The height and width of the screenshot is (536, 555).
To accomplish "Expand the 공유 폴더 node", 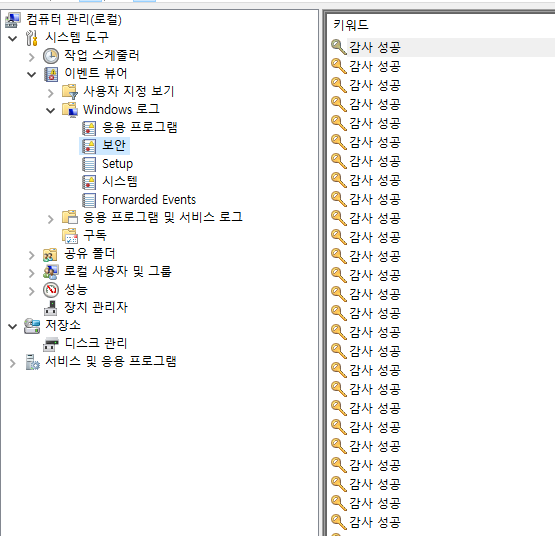I will [x=32, y=255].
